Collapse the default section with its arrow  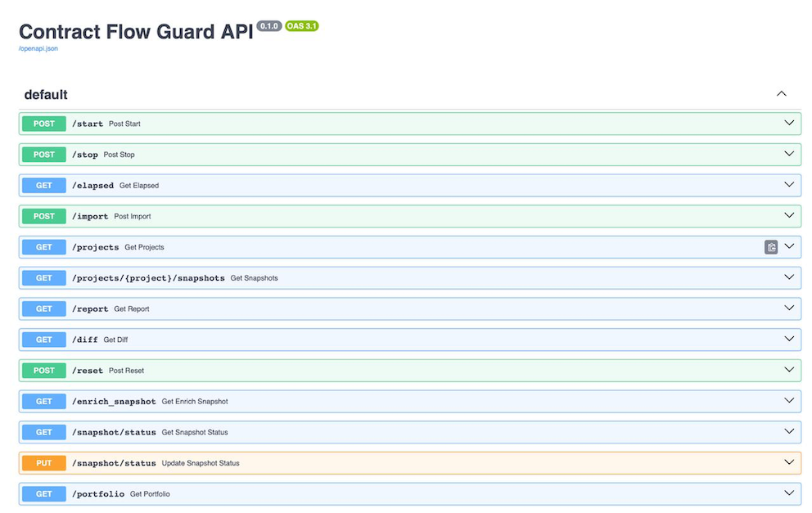pyautogui.click(x=781, y=93)
